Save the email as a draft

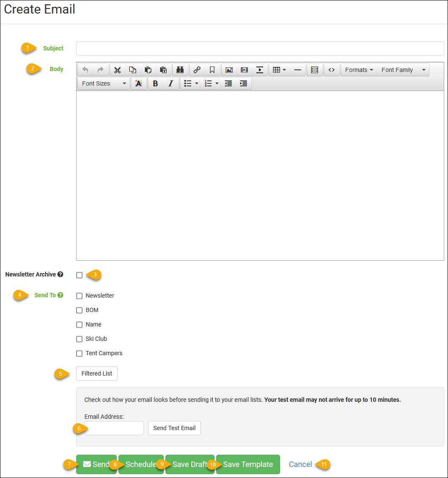click(x=190, y=464)
